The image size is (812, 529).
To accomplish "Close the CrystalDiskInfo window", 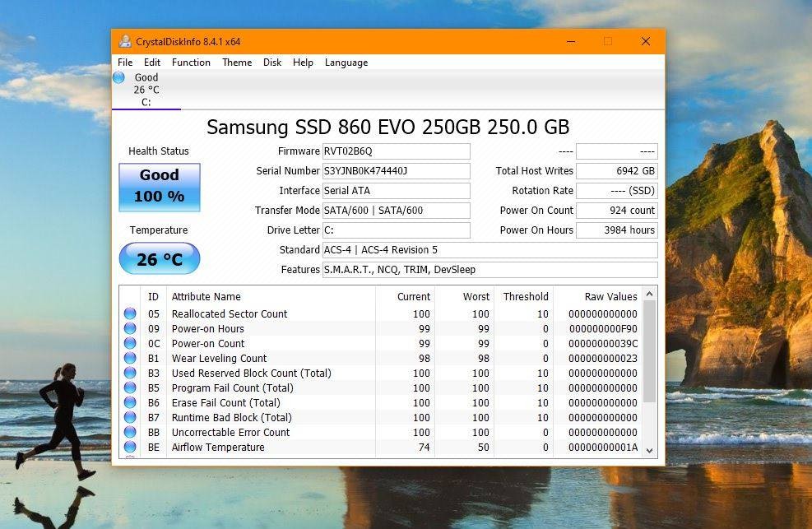I will click(x=645, y=41).
